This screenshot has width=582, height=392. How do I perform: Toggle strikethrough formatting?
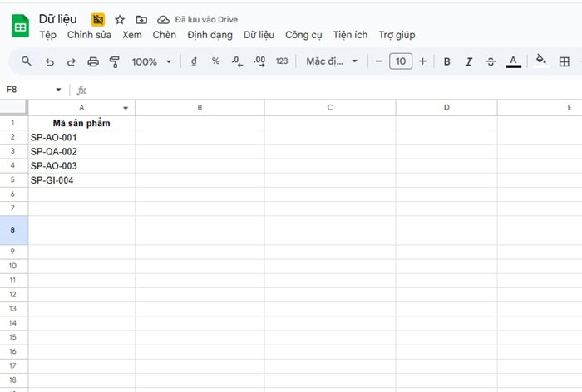(491, 61)
